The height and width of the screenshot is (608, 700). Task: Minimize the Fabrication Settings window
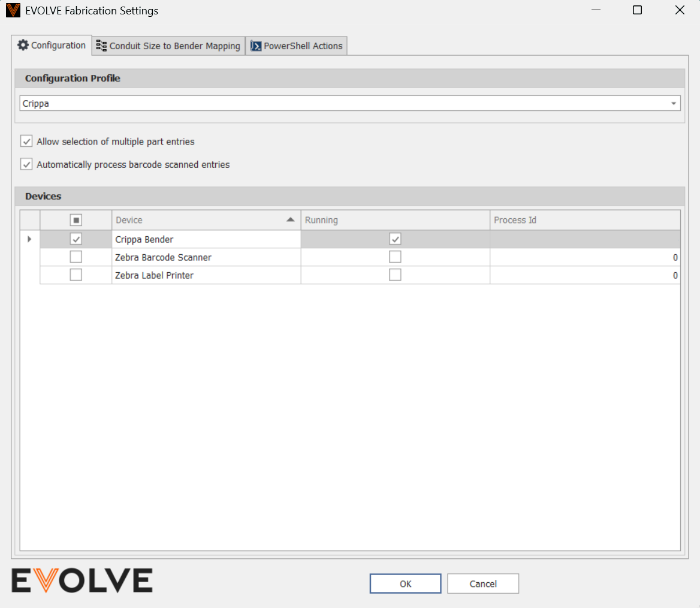point(596,10)
